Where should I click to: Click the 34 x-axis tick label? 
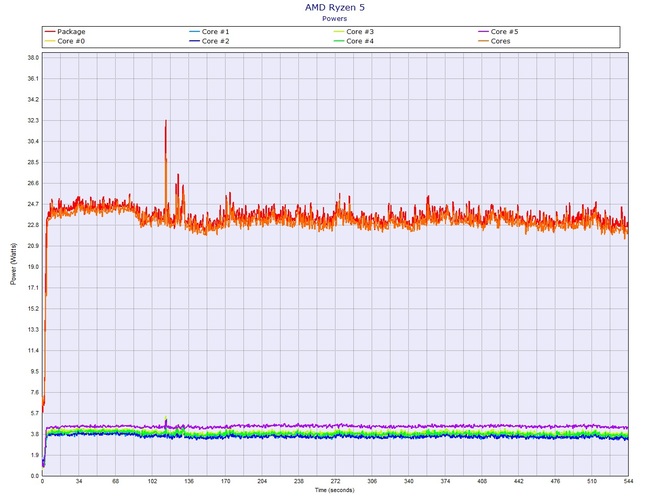[79, 481]
